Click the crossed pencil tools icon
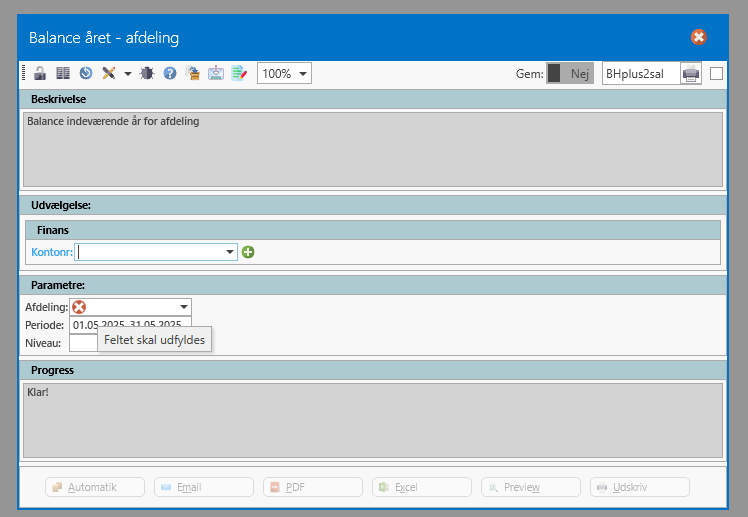Screen dimensions: 748x517 [109, 73]
